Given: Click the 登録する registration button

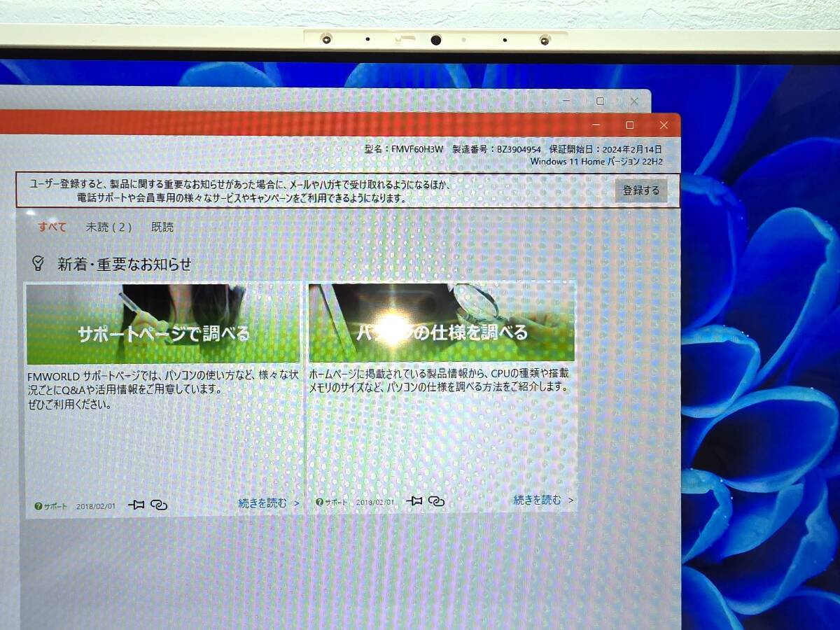Looking at the screenshot, I should (641, 190).
